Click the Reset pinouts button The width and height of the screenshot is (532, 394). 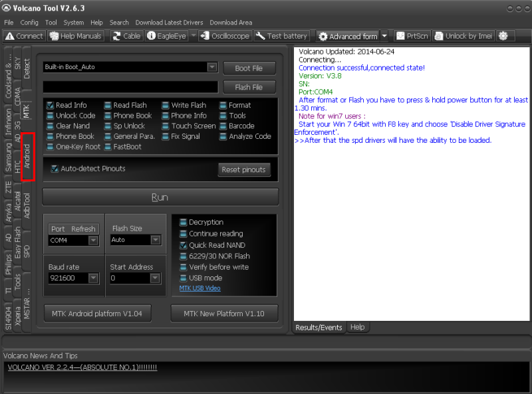[x=243, y=169]
